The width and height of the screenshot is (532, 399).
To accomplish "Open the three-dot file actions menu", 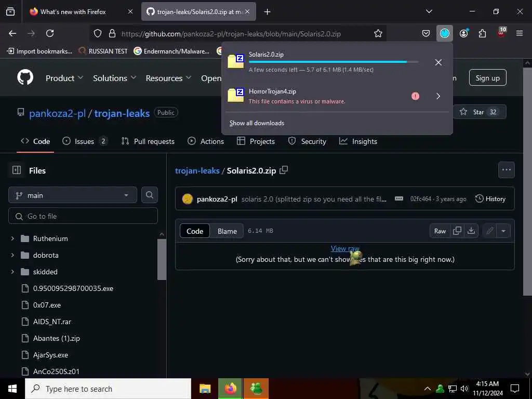I will tap(506, 170).
